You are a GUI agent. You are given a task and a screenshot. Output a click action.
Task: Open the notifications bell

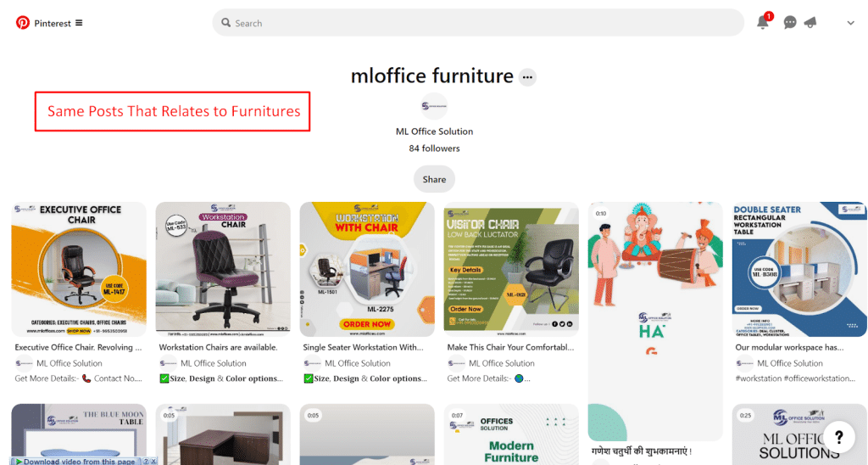tap(762, 23)
